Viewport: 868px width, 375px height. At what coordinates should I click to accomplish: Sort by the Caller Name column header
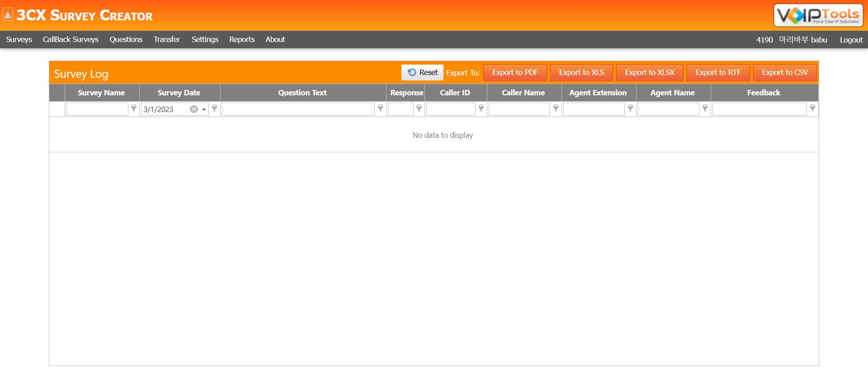[x=524, y=93]
